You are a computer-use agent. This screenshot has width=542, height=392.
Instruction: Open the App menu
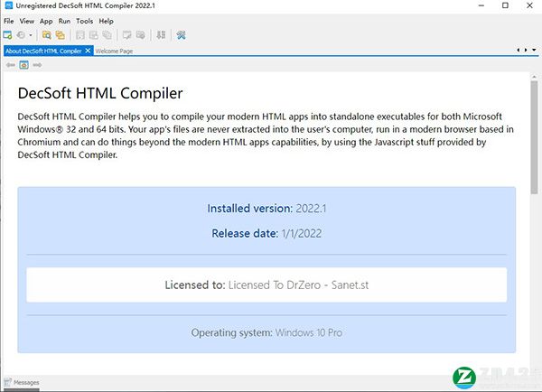[46, 21]
